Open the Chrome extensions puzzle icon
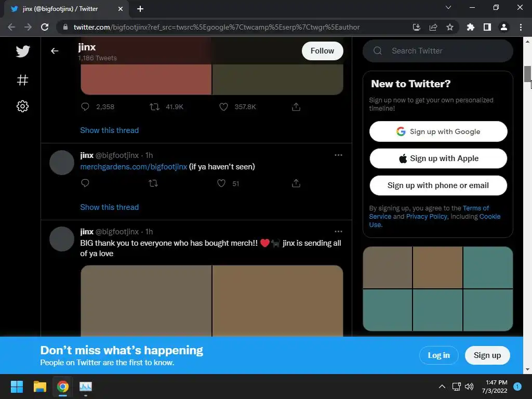Screen dimensions: 532x399 (x=471, y=27)
